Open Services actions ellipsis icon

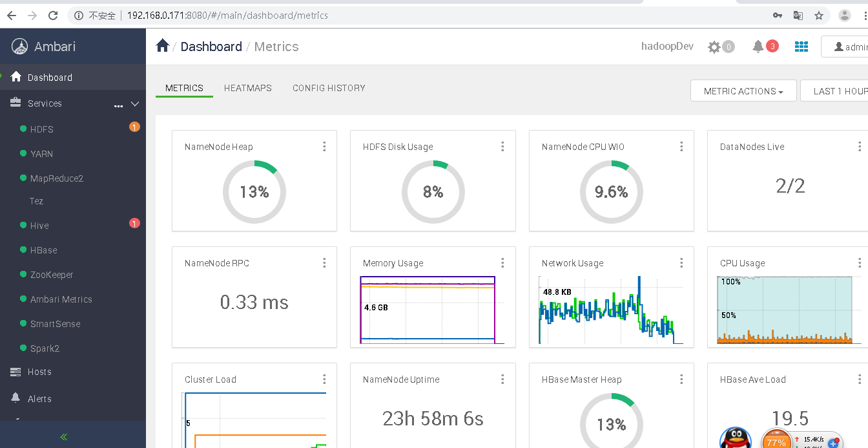pos(118,105)
